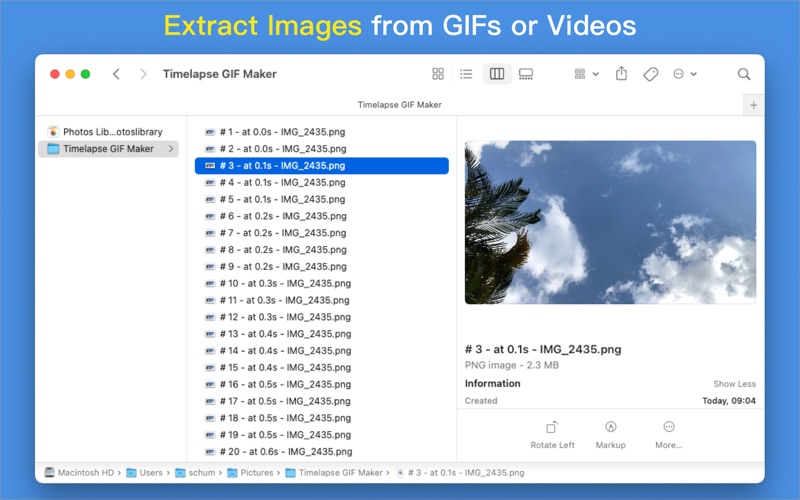Select file # 12 - at 0.3s - IMG_2435.png

coord(321,317)
